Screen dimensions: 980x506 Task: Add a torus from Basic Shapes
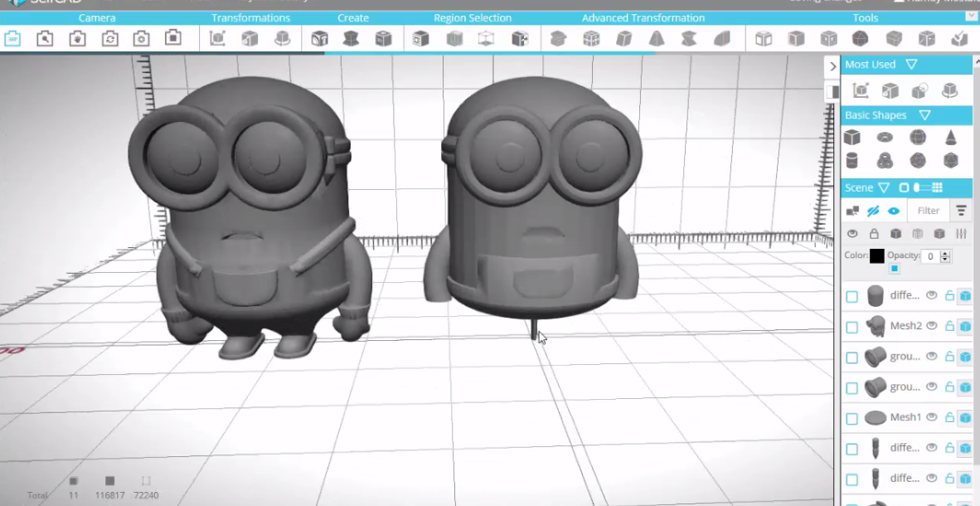coord(885,137)
